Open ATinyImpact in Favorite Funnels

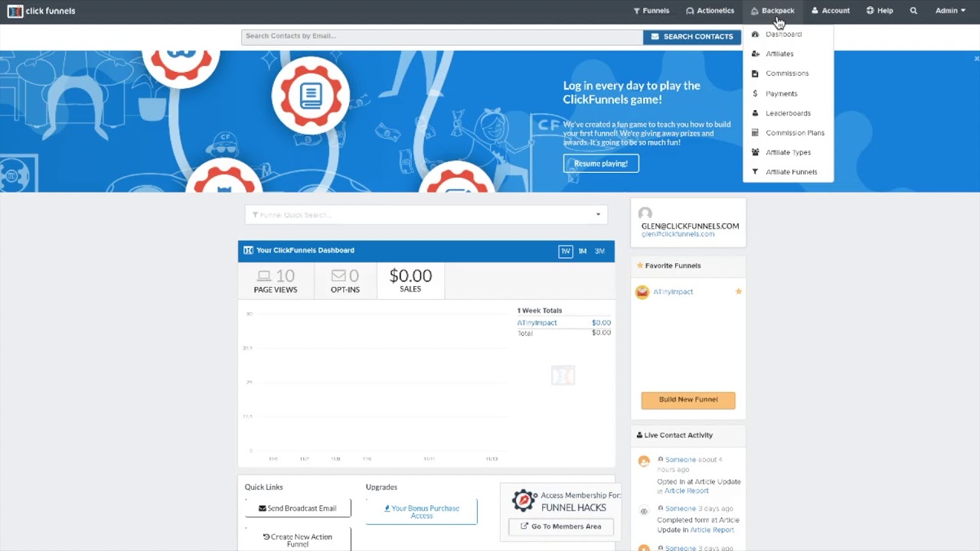(673, 292)
